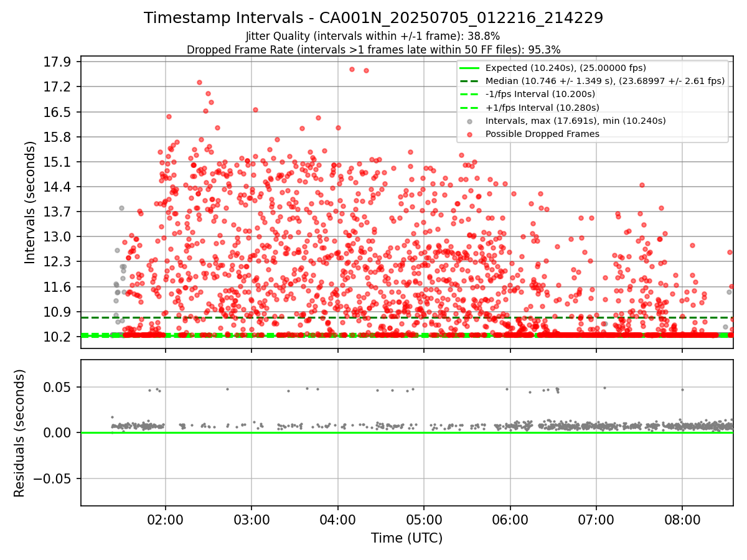Select the "Expected (10.240s)" legend entry

(x=566, y=68)
